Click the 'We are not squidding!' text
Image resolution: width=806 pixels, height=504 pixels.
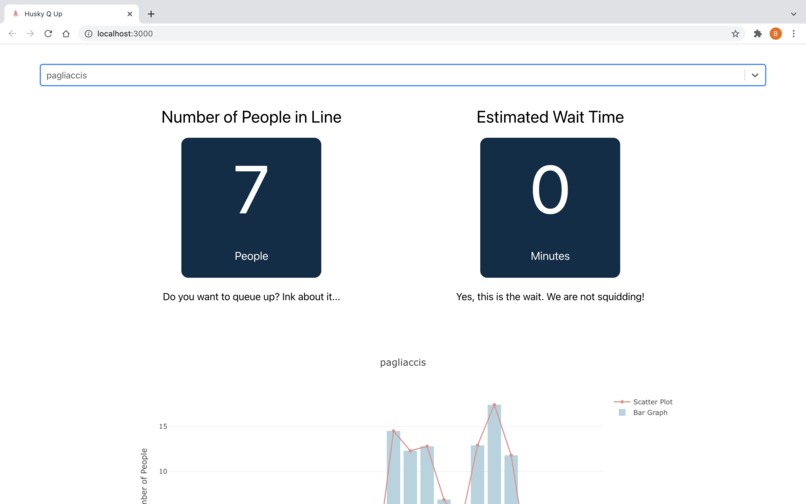[595, 297]
